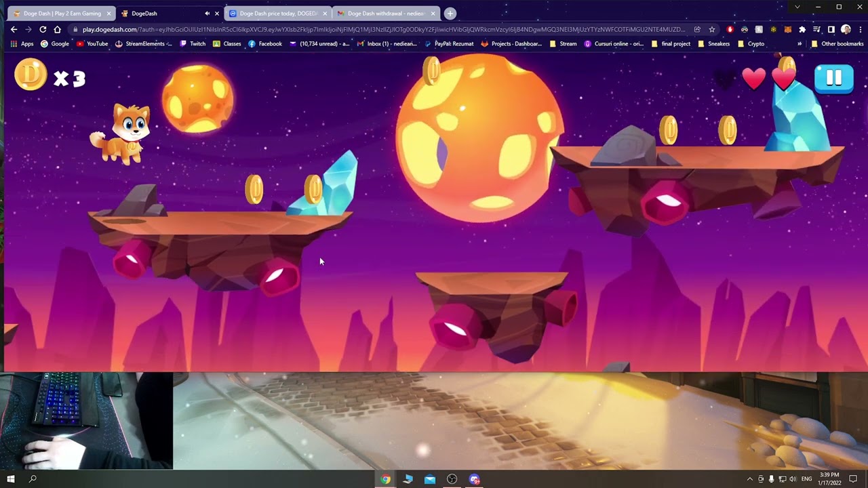Open the Classes bookmark

tap(227, 43)
